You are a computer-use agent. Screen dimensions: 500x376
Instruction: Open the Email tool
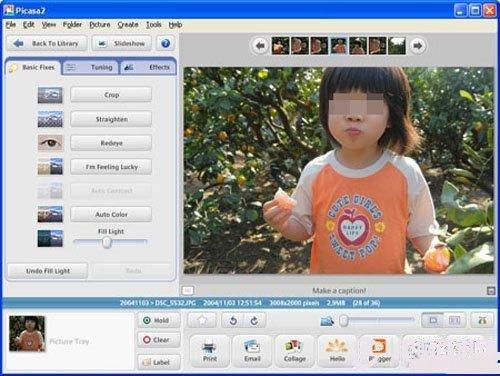tap(252, 351)
